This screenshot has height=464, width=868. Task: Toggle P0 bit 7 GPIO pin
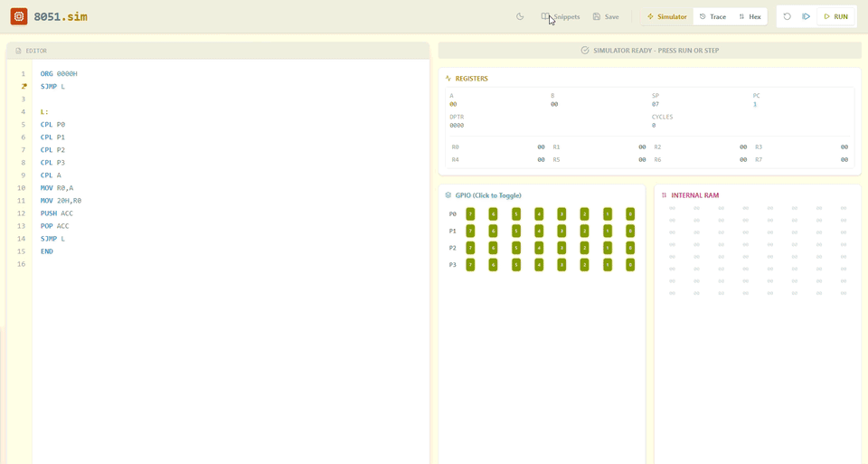(x=470, y=214)
